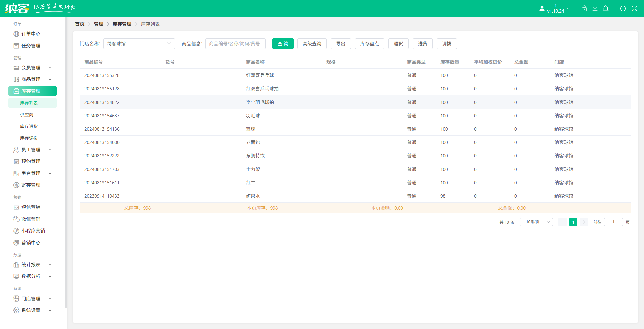The height and width of the screenshot is (329, 644).
Task: Open 预约管理 in the sidebar
Action: pyautogui.click(x=31, y=161)
